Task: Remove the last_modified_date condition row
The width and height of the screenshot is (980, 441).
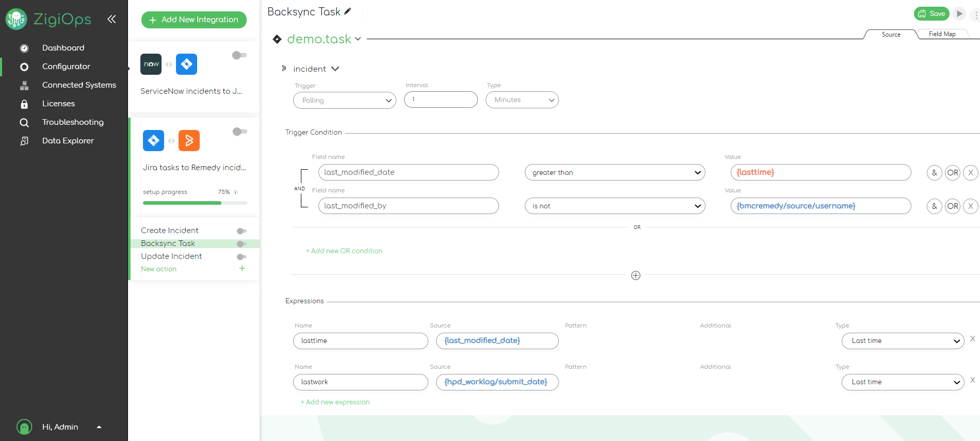Action: pyautogui.click(x=971, y=173)
